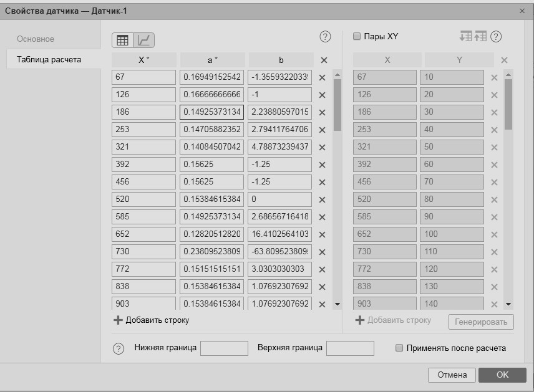Enable the Пары XY checkbox

pyautogui.click(x=357, y=37)
